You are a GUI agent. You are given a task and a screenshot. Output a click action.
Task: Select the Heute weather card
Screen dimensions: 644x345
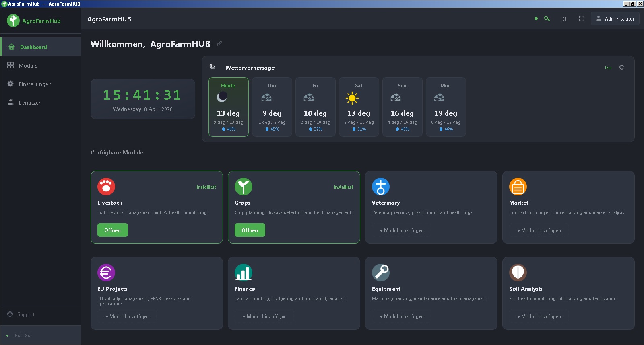point(229,107)
